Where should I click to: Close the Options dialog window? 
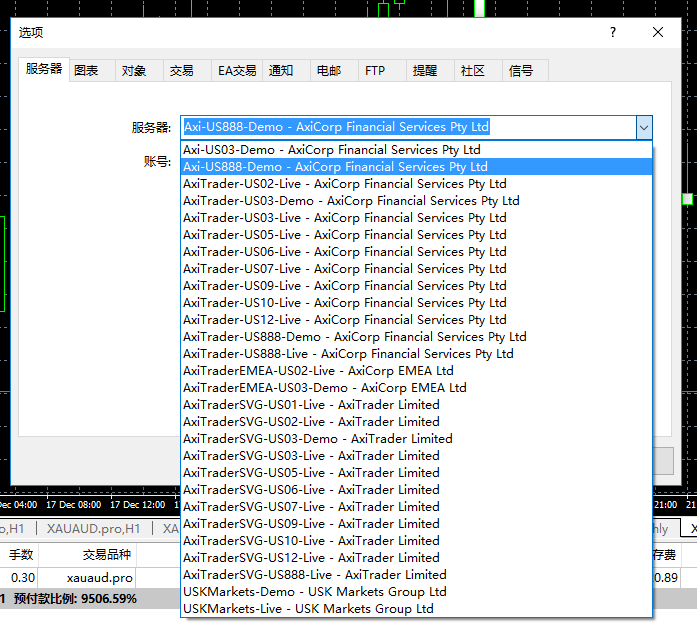[658, 32]
